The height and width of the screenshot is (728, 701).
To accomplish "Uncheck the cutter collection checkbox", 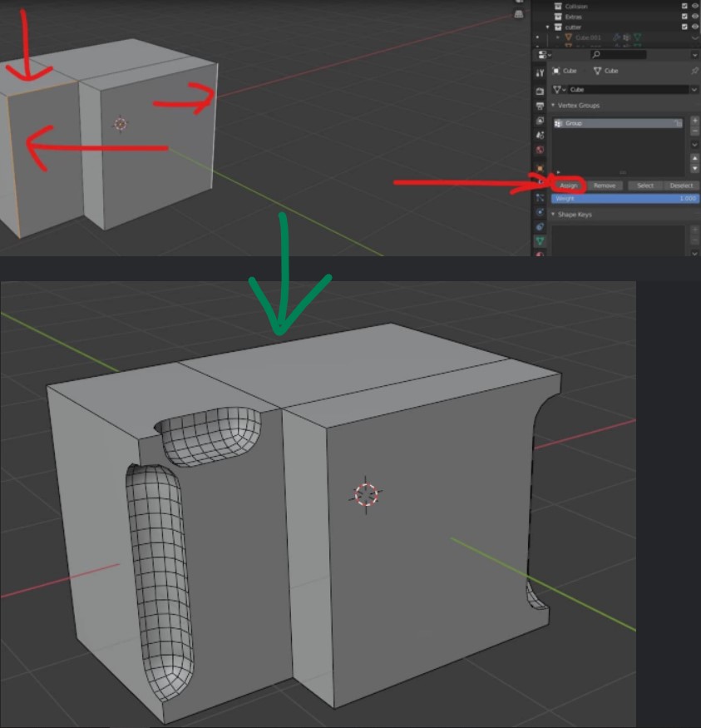I will point(684,27).
